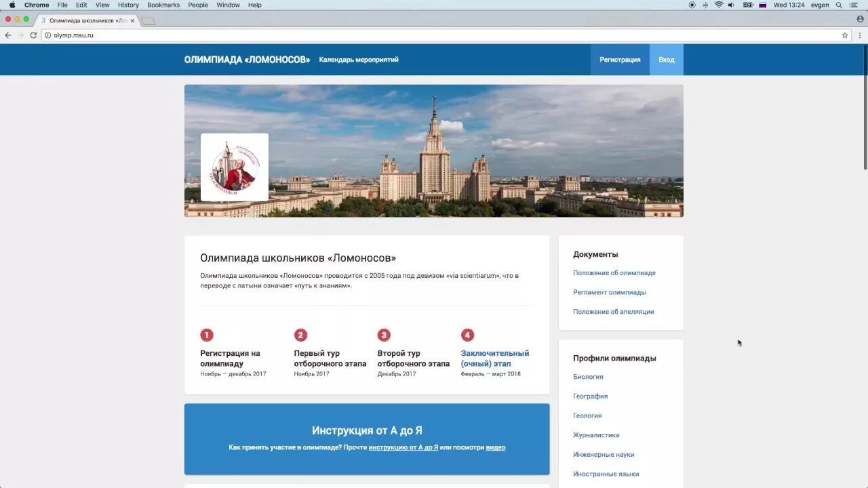Open the People menu
Image resolution: width=868 pixels, height=488 pixels.
198,5
